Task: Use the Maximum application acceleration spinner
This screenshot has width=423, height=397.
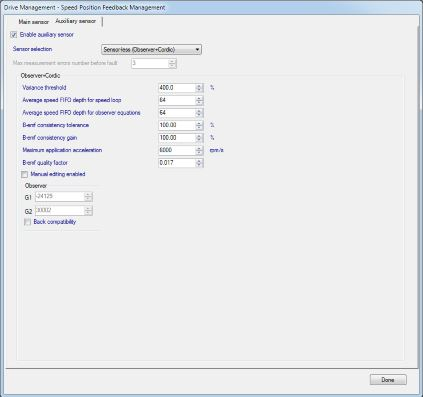Action: point(199,150)
